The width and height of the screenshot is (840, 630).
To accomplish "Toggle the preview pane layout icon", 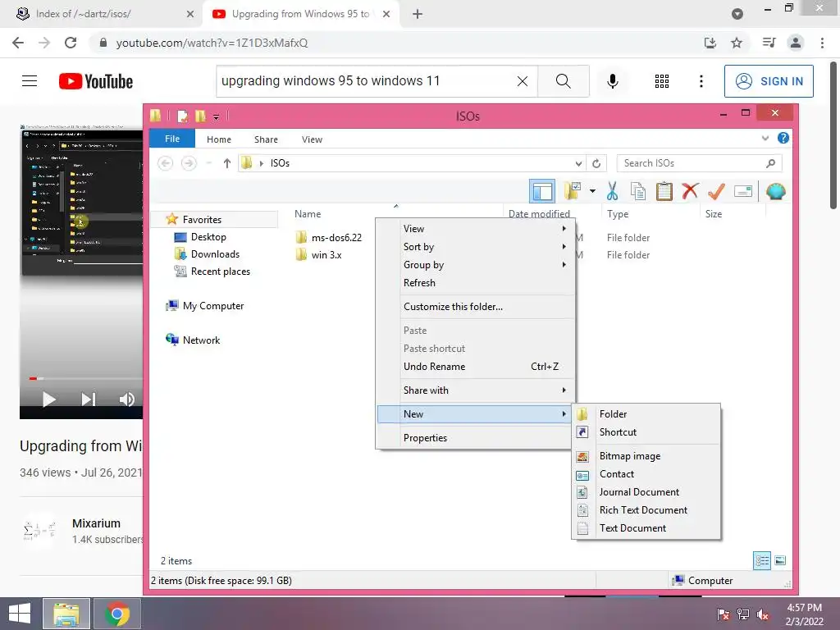I will point(542,191).
